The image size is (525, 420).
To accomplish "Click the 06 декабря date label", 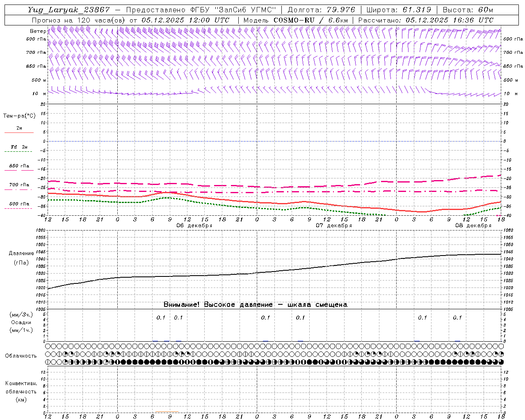I will click(194, 226).
